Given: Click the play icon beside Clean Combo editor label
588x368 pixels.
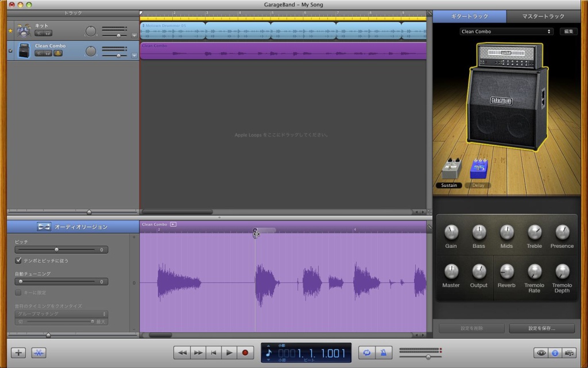Looking at the screenshot, I should (x=173, y=224).
